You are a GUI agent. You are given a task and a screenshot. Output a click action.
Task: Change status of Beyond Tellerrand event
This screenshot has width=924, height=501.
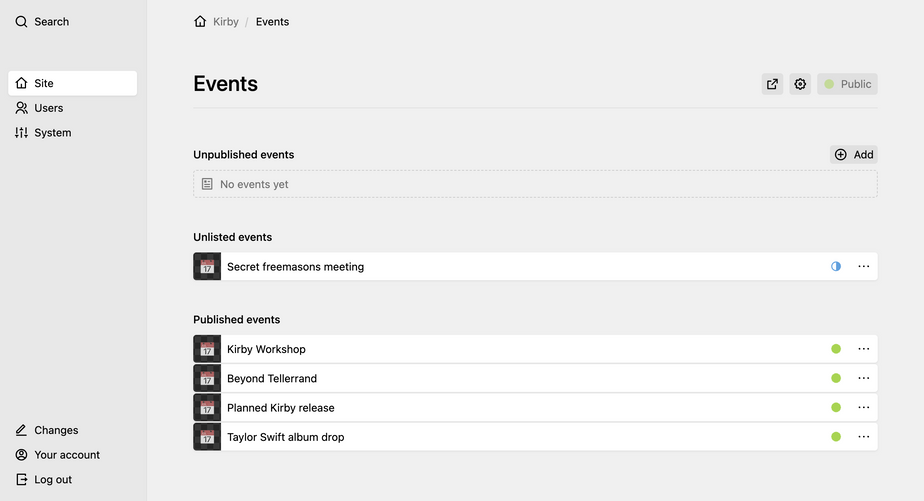tap(836, 378)
